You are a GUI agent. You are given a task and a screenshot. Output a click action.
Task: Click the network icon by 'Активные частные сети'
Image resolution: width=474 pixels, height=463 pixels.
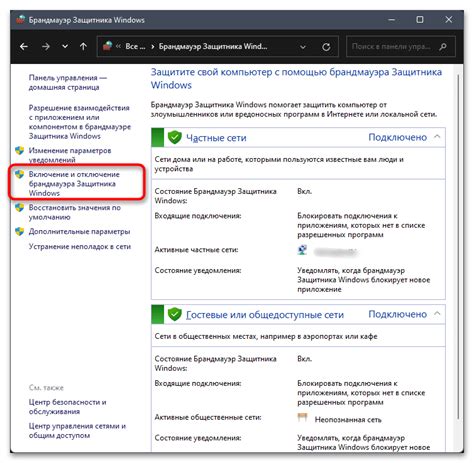(302, 250)
